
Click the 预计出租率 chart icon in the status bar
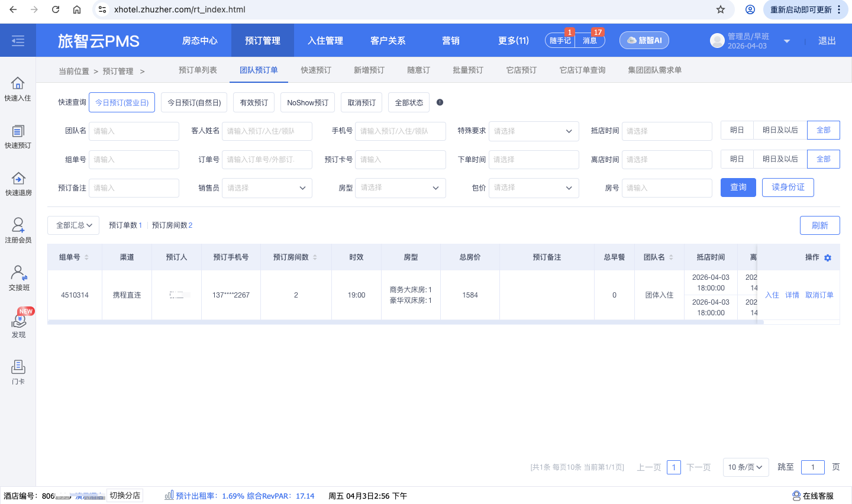(x=169, y=495)
